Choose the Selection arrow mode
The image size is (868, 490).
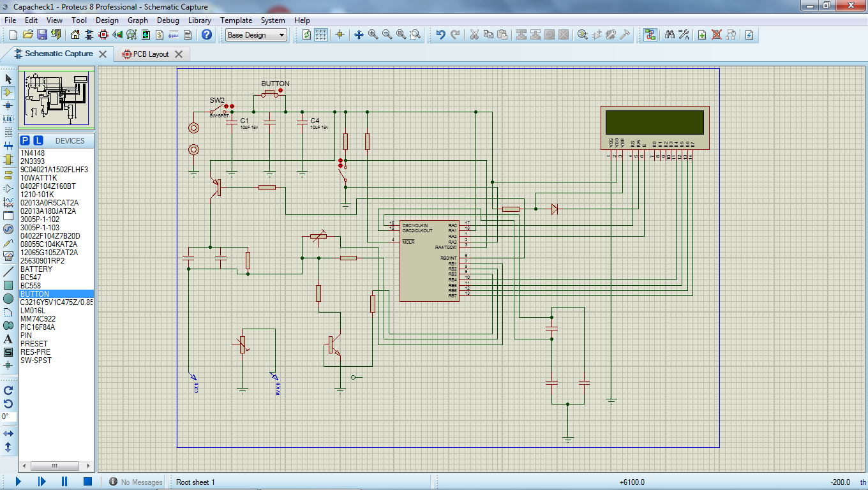(x=8, y=78)
